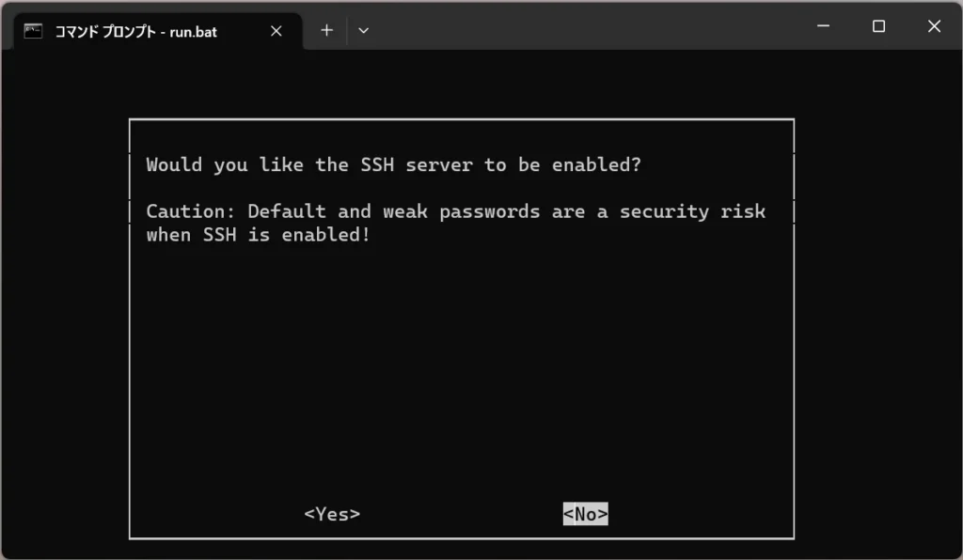Click the word "passwords" in the caution text
Viewport: 963px width, 560px height.
tap(489, 211)
